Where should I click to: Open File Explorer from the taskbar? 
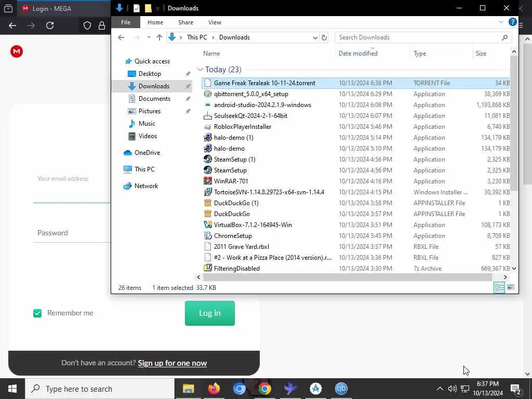coord(188,389)
